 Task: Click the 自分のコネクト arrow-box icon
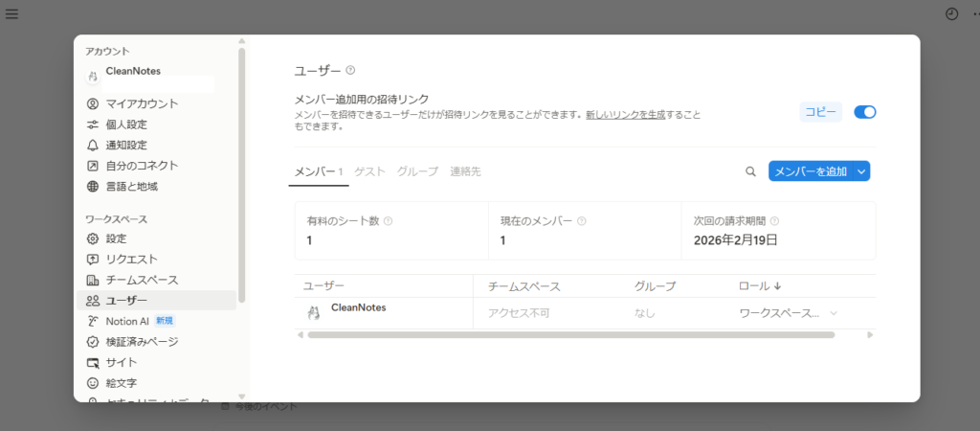coord(93,166)
